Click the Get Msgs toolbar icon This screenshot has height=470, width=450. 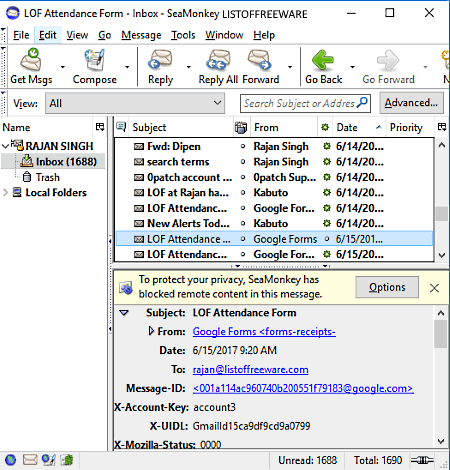click(x=31, y=60)
